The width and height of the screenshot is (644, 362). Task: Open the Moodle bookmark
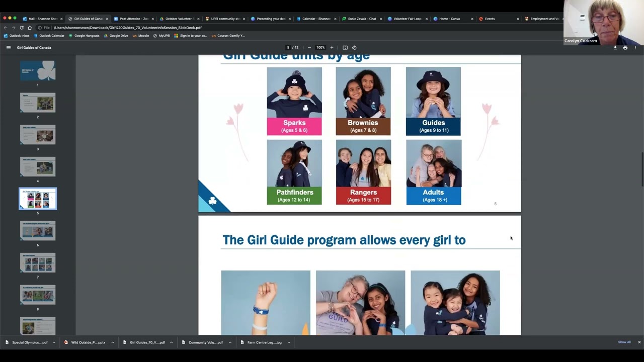[140, 36]
